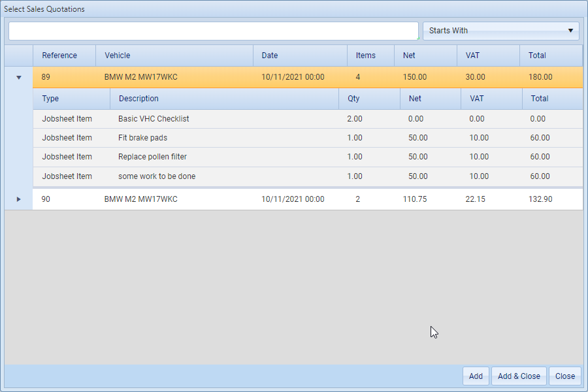The width and height of the screenshot is (588, 392).
Task: Expand quotation 90 row details
Action: (x=18, y=199)
